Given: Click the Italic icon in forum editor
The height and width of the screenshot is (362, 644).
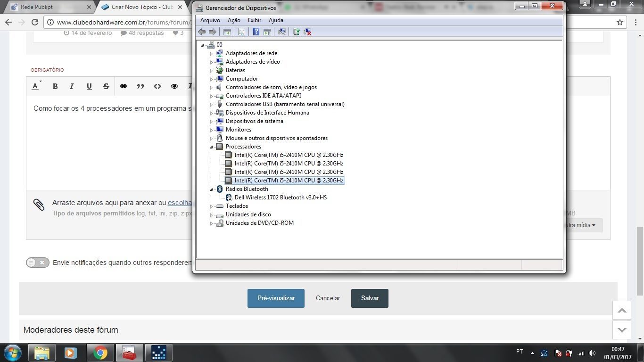Looking at the screenshot, I should 72,86.
